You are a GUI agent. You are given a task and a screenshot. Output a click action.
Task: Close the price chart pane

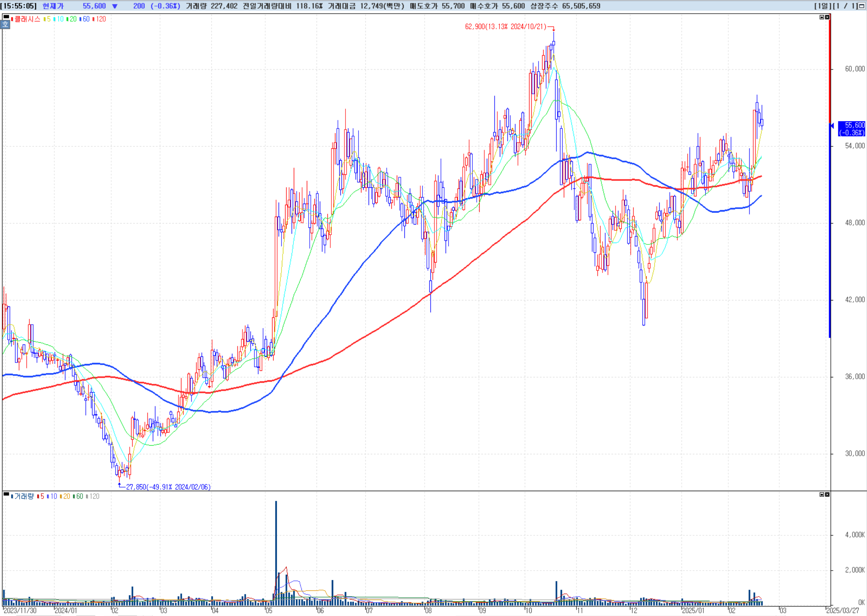[x=827, y=17]
